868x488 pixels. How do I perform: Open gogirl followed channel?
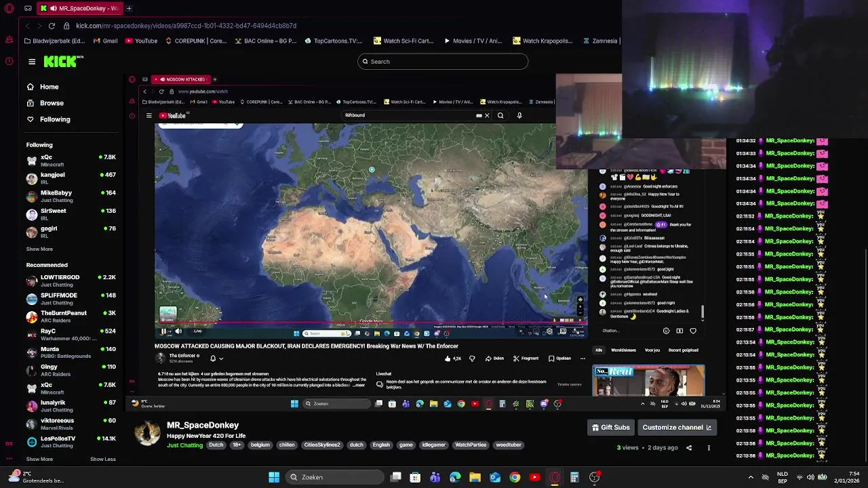pyautogui.click(x=71, y=232)
